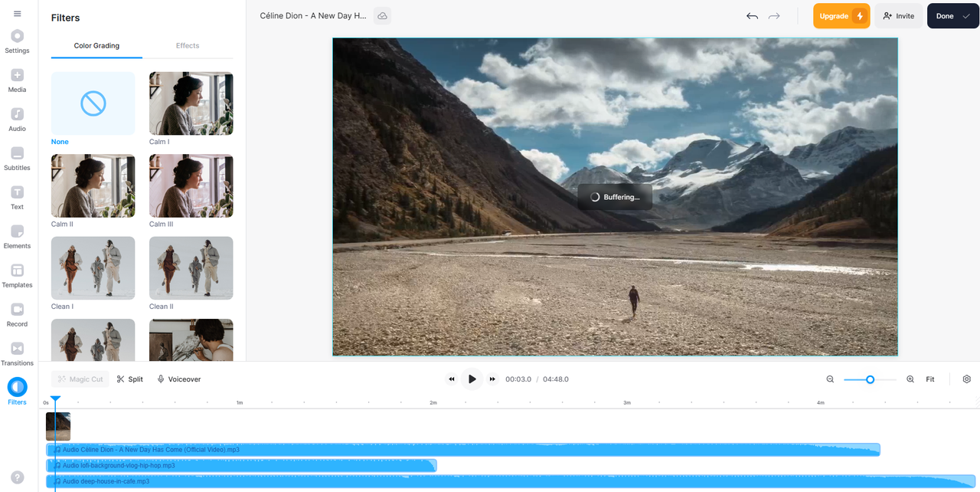The image size is (980, 492).
Task: Apply the Clean I filter
Action: [x=93, y=268]
